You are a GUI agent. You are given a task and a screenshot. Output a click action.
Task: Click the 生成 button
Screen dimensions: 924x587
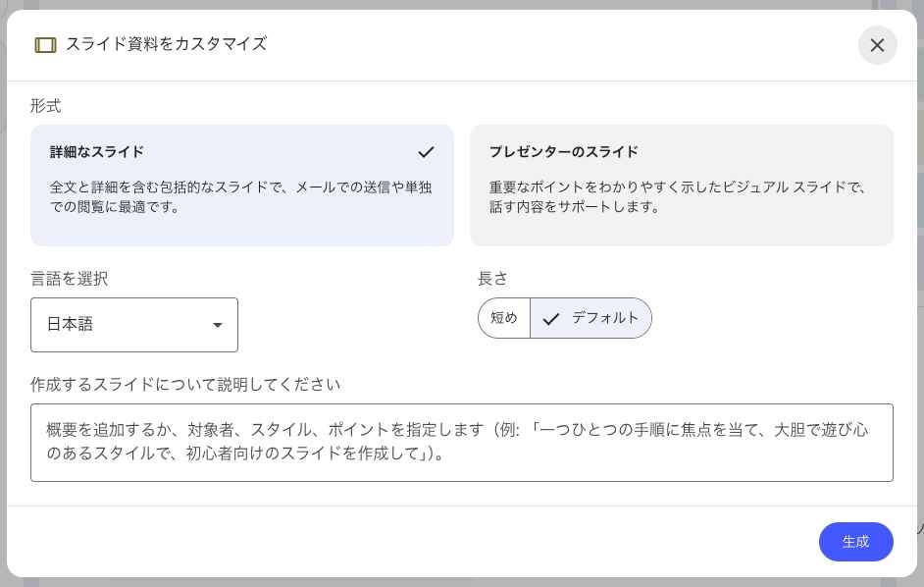pyautogui.click(x=855, y=542)
